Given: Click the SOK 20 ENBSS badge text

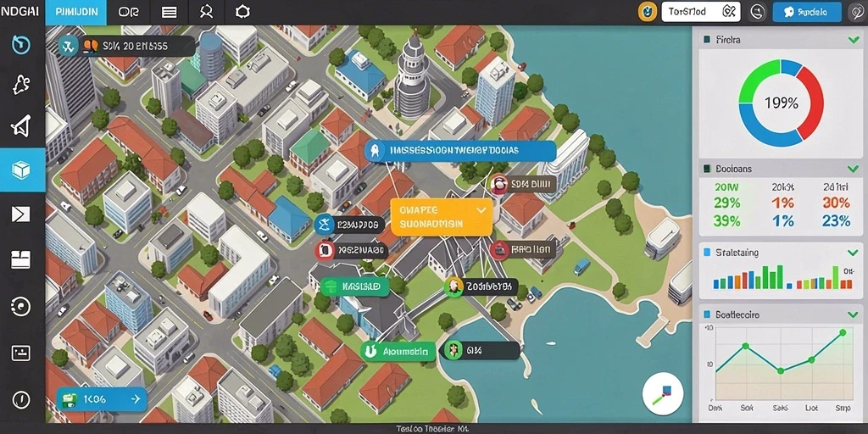Looking at the screenshot, I should 135,47.
